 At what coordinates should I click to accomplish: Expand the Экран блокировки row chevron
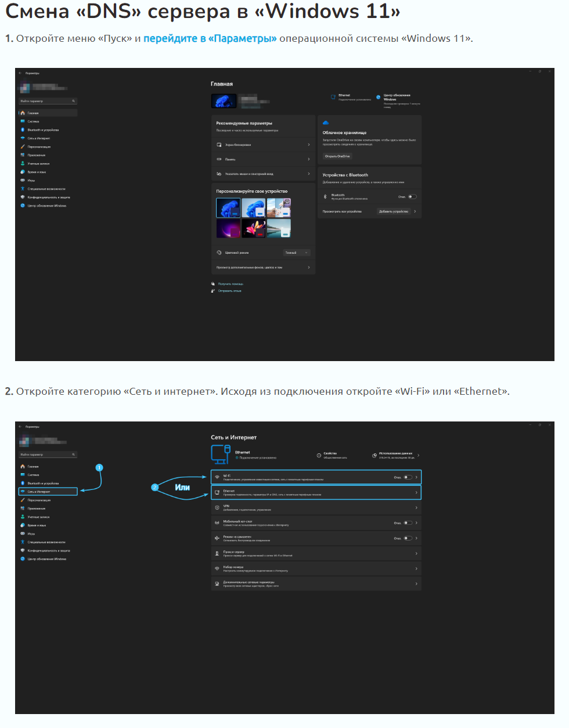click(309, 145)
